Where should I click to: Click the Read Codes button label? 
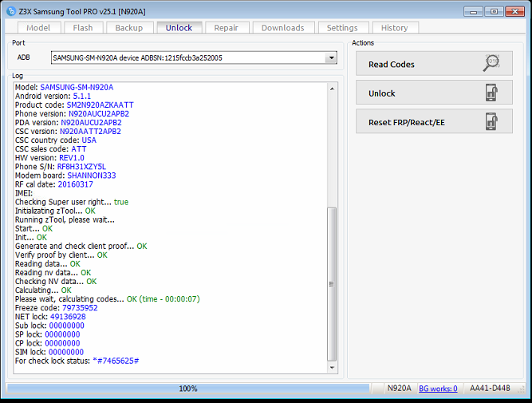392,64
